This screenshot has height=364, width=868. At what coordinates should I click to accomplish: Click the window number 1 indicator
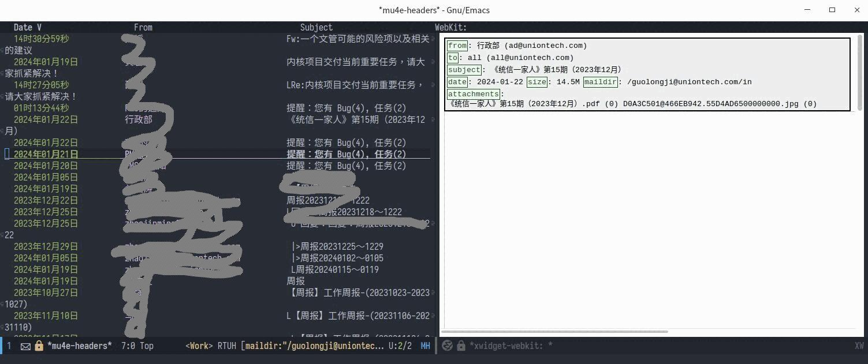point(9,346)
